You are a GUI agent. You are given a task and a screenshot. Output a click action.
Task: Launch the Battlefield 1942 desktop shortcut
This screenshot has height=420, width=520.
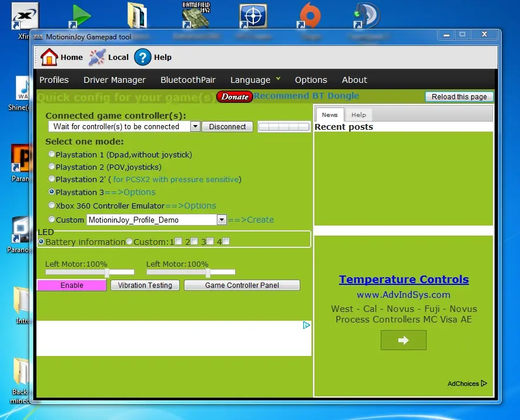[x=196, y=15]
